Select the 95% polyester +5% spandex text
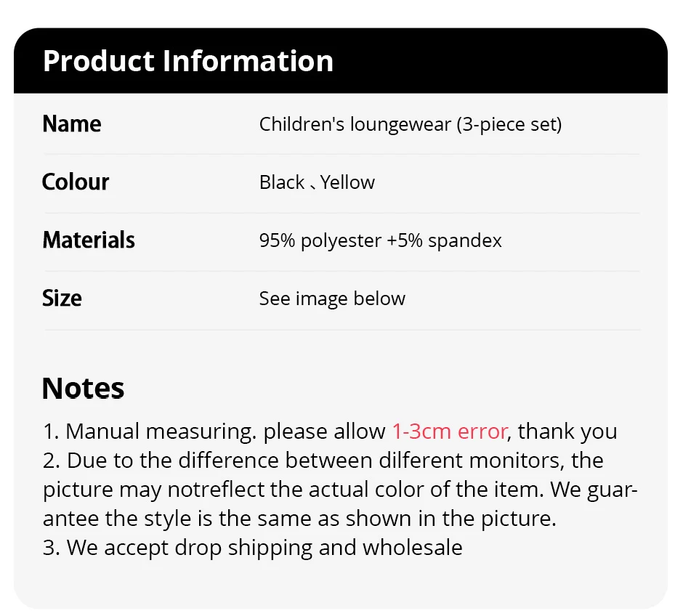 [x=380, y=240]
